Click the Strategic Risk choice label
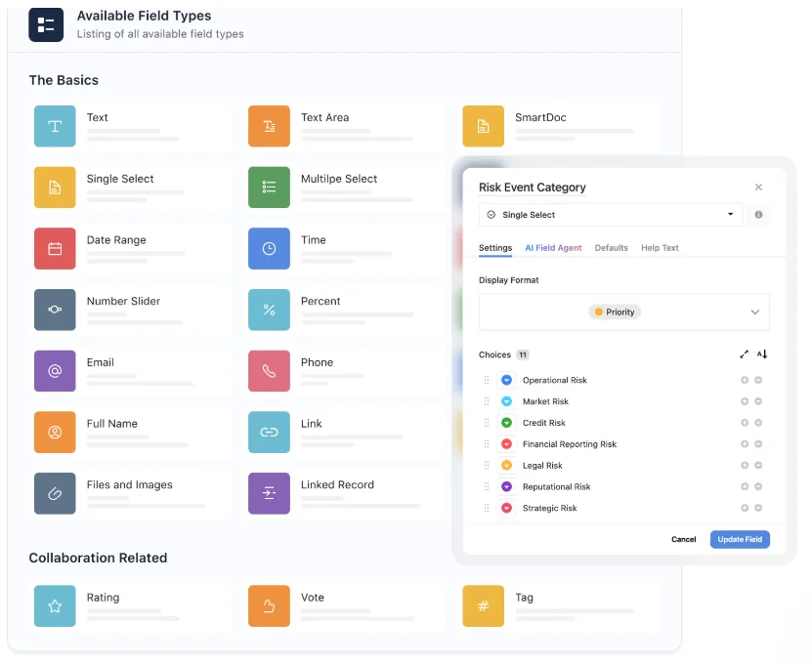Viewport: 812px width, 665px height. tap(549, 508)
